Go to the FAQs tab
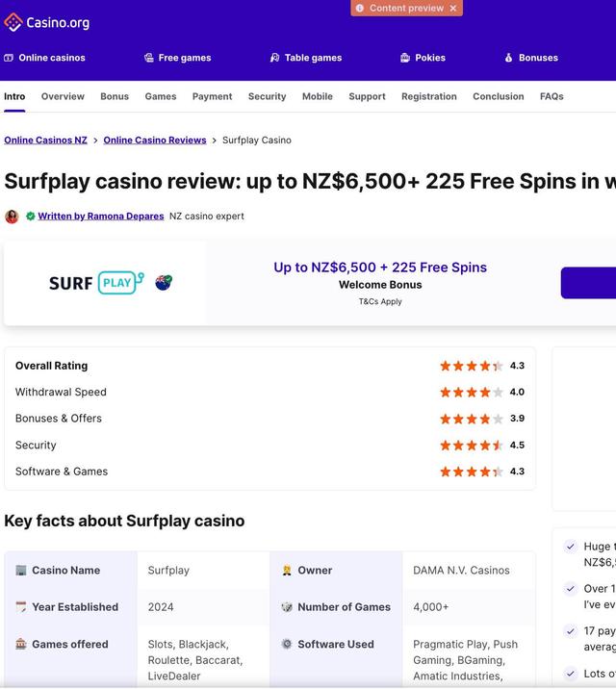 tap(552, 96)
